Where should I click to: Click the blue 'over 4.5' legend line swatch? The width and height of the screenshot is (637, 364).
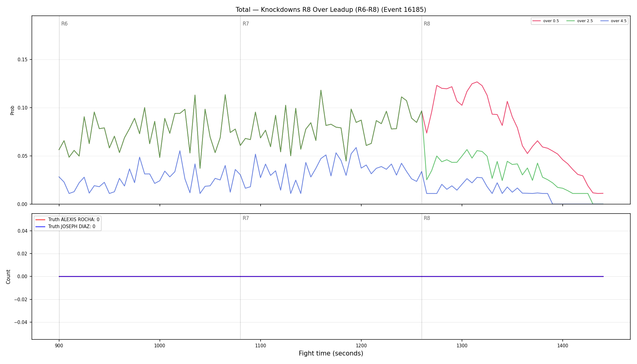[604, 21]
